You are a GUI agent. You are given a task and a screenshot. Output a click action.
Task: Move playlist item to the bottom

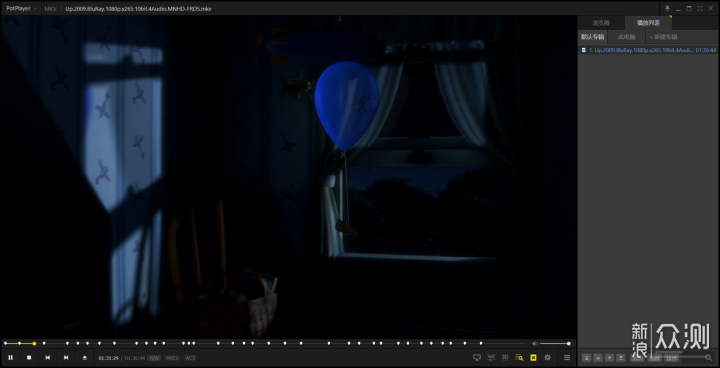pos(621,358)
